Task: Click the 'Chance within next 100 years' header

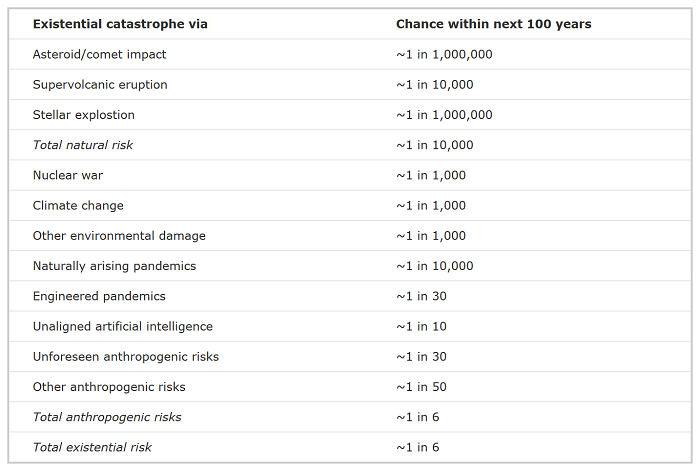Action: pyautogui.click(x=493, y=24)
